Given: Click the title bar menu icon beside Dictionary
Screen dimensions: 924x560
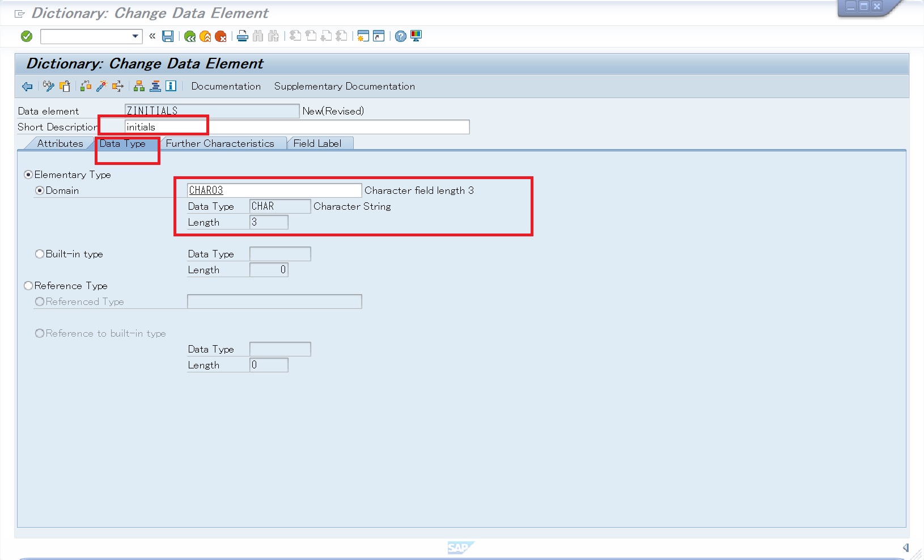Looking at the screenshot, I should [20, 14].
